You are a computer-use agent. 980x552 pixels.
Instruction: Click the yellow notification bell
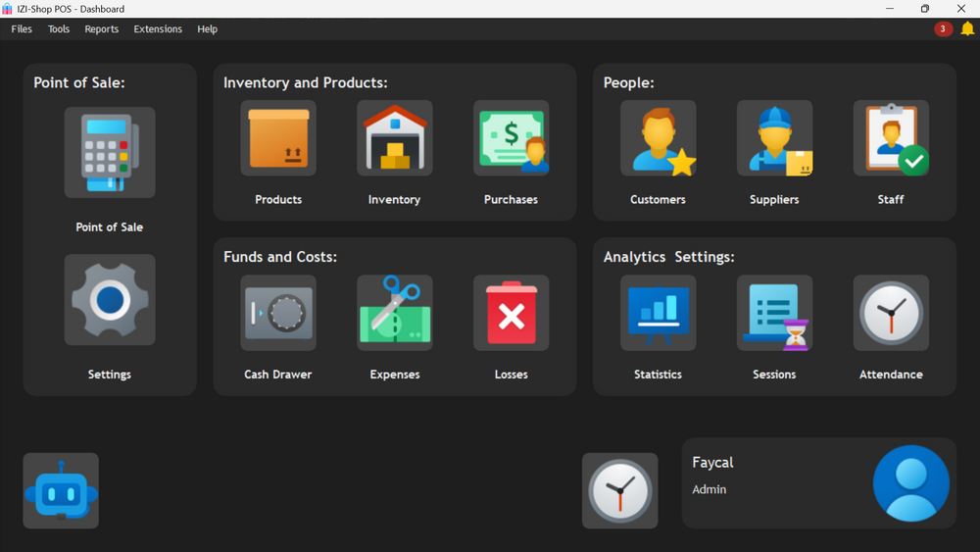967,28
